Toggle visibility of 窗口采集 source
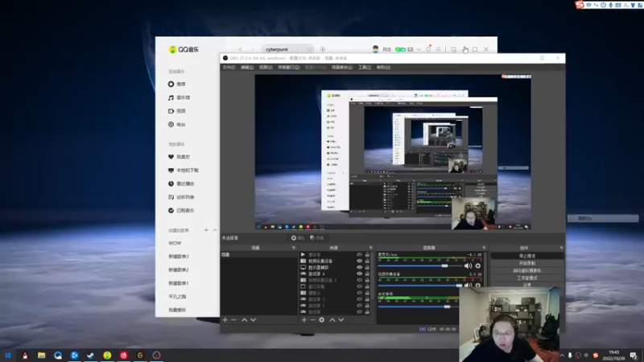 (x=359, y=286)
